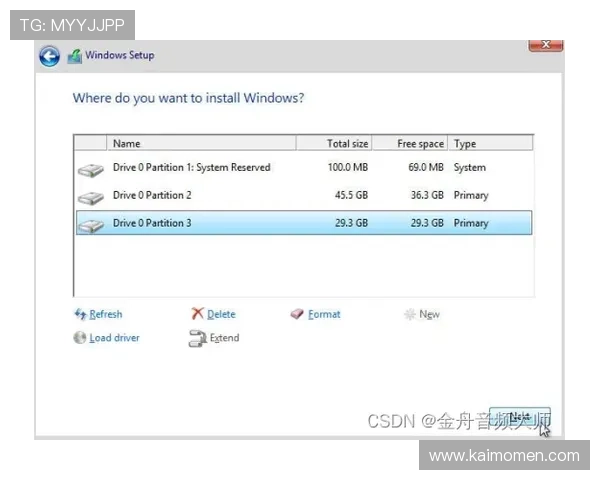Image resolution: width=600 pixels, height=480 pixels.
Task: Click the Format eraser icon
Action: click(297, 314)
